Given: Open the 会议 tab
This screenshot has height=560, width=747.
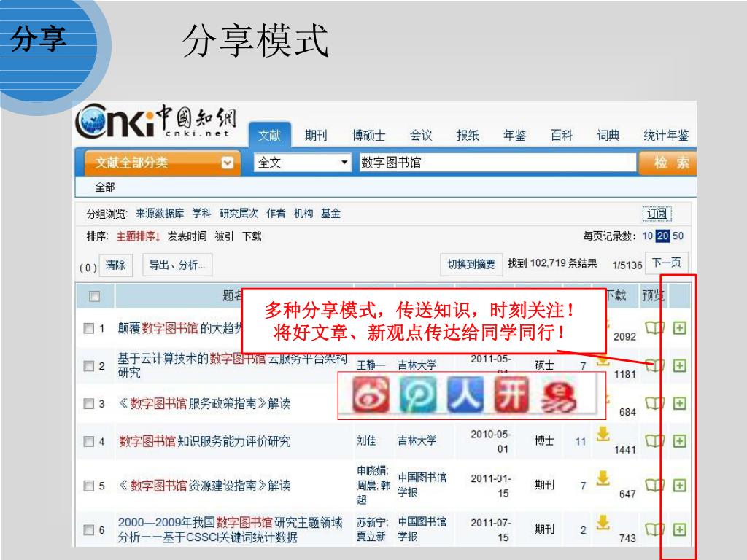Looking at the screenshot, I should (421, 136).
